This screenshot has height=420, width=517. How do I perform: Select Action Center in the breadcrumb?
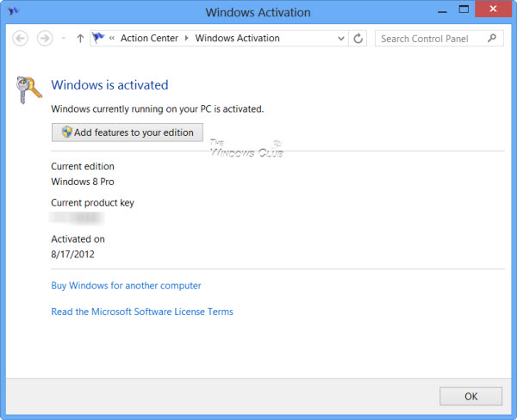point(149,38)
